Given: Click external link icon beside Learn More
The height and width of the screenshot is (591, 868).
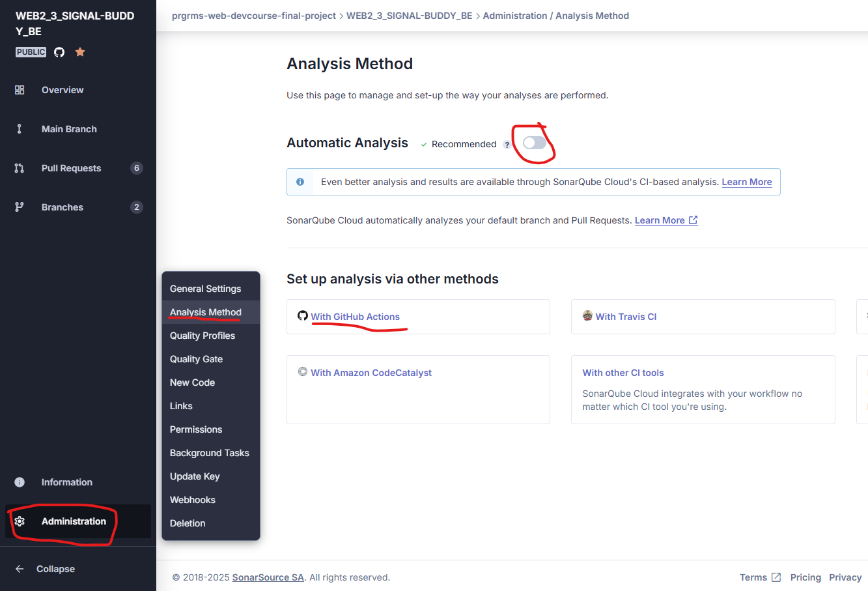Looking at the screenshot, I should (x=693, y=220).
